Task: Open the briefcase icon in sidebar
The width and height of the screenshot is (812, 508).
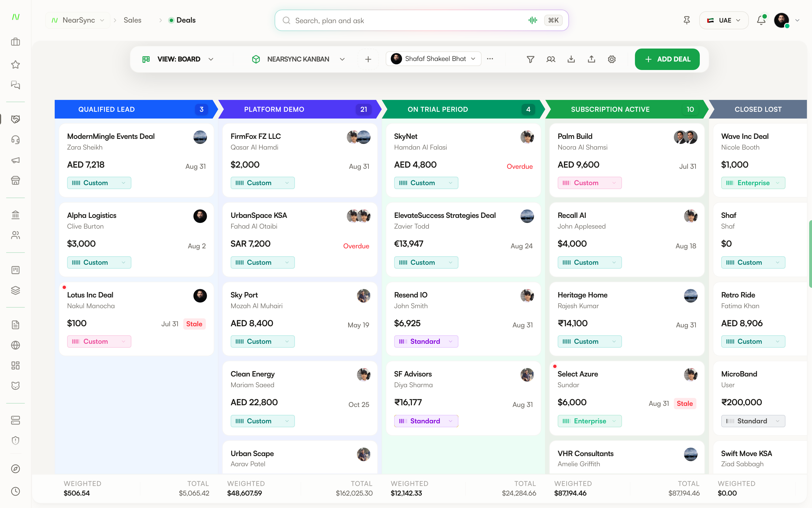Action: (16, 42)
